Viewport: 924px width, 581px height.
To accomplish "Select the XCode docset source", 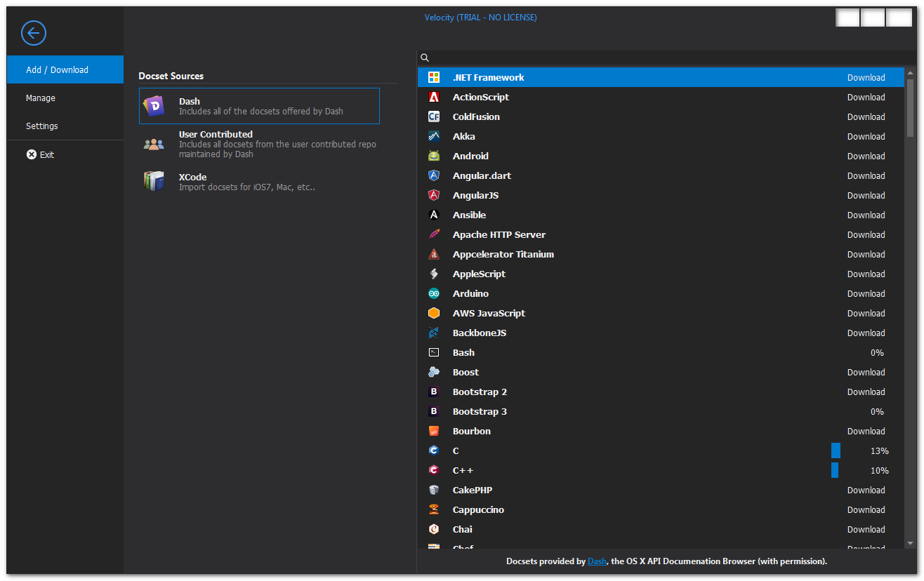I will coord(259,182).
